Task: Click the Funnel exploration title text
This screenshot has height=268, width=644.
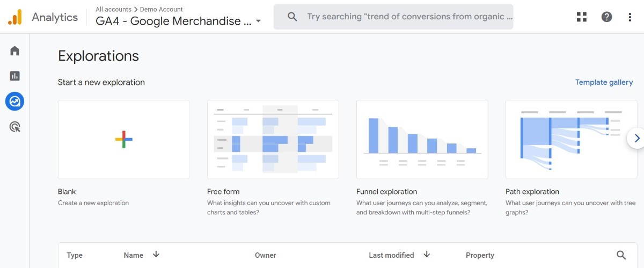Action: 386,192
